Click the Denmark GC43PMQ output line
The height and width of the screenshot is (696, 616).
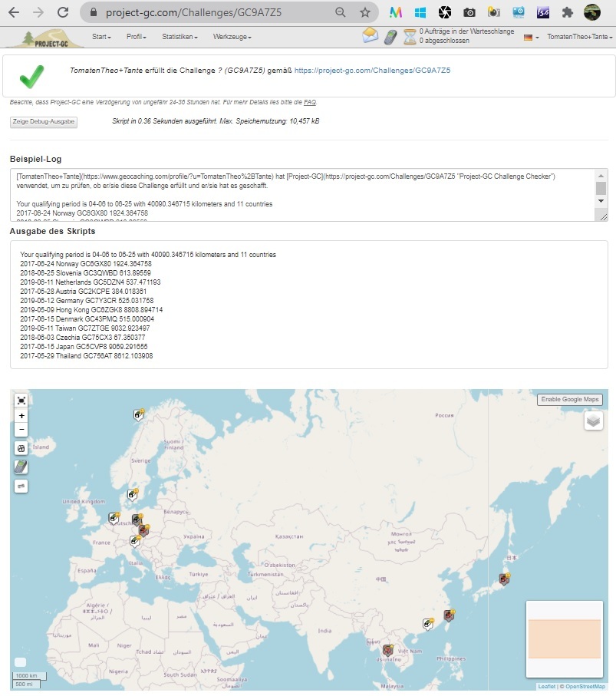tap(87, 319)
